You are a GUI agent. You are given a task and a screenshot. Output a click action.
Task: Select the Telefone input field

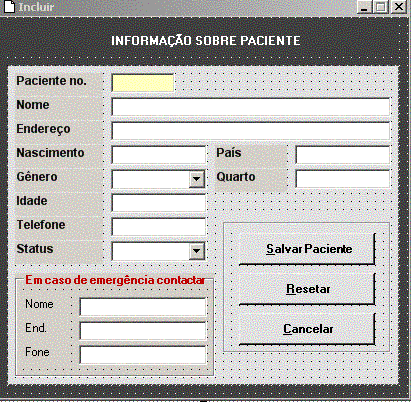tap(159, 227)
